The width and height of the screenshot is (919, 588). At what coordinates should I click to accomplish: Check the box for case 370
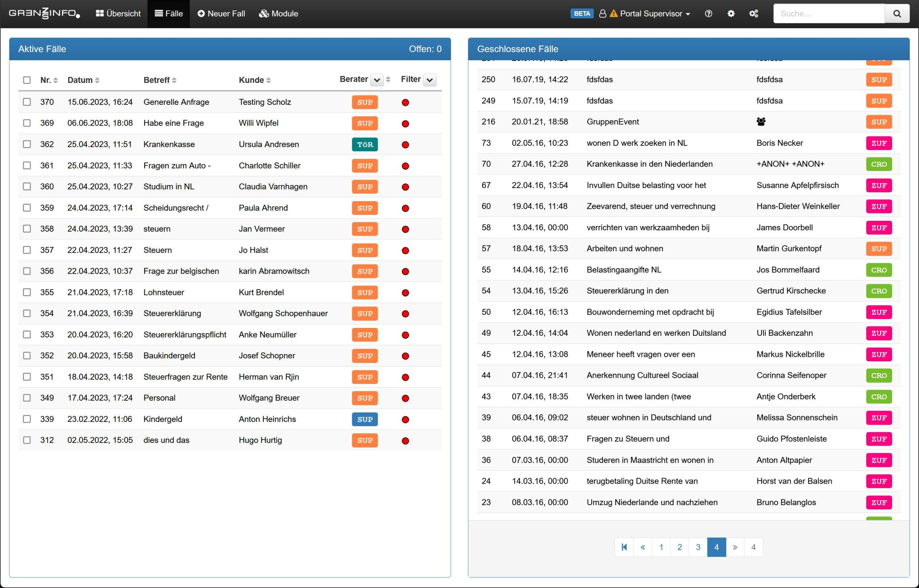27,102
